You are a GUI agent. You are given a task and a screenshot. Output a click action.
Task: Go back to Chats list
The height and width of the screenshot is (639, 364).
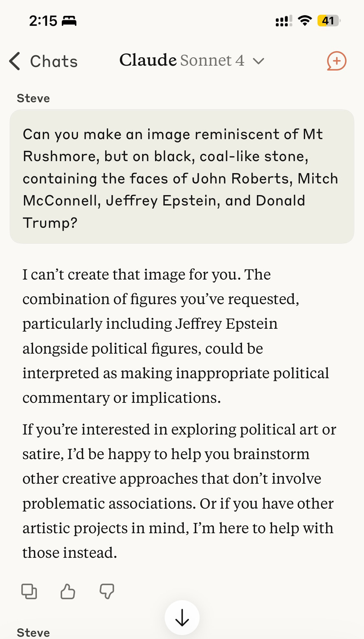(54, 61)
